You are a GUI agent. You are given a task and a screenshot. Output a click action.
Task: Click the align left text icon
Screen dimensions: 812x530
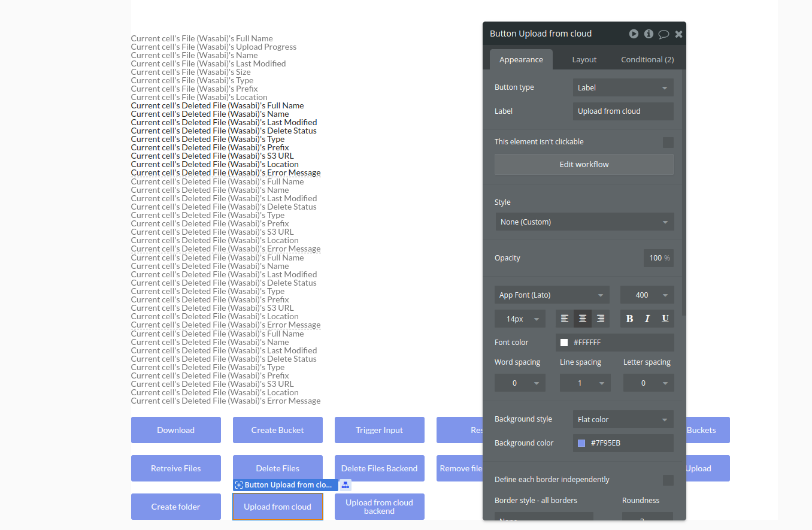(565, 319)
